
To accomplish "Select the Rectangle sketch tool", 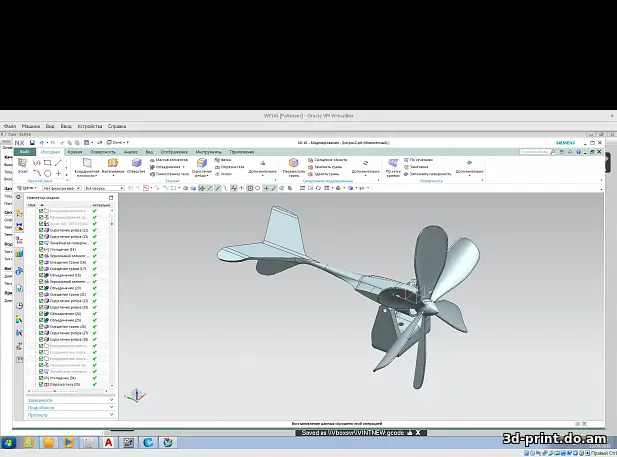I will click(x=48, y=163).
